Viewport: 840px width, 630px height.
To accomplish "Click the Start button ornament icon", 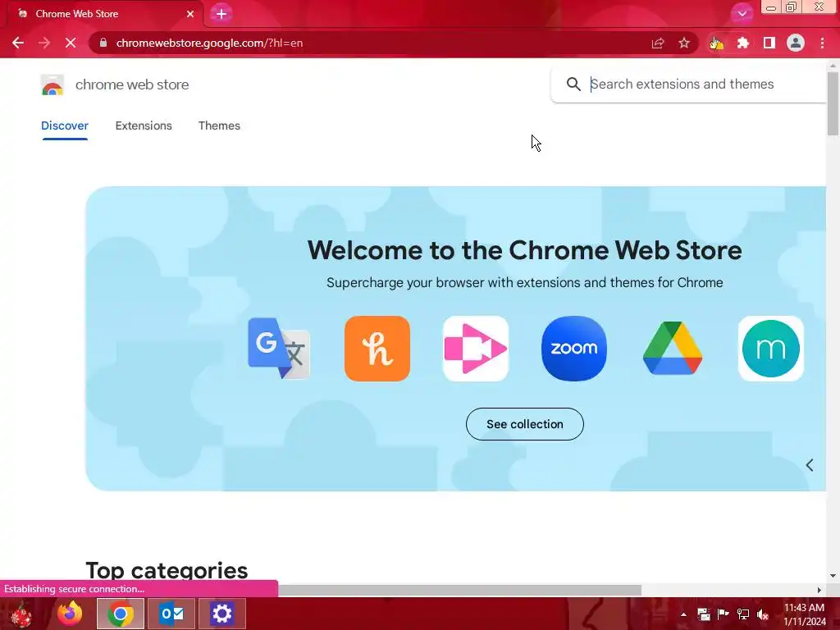I will [x=21, y=614].
